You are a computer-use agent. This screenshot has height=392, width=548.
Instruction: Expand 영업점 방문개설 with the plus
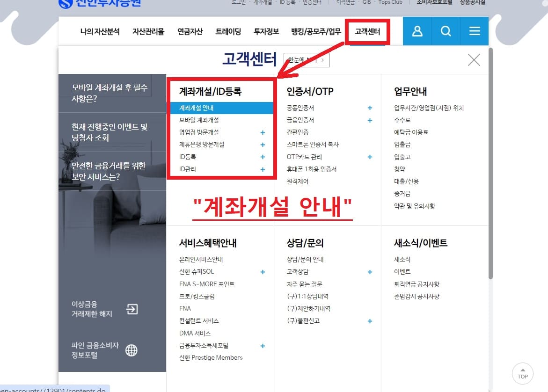tap(263, 132)
